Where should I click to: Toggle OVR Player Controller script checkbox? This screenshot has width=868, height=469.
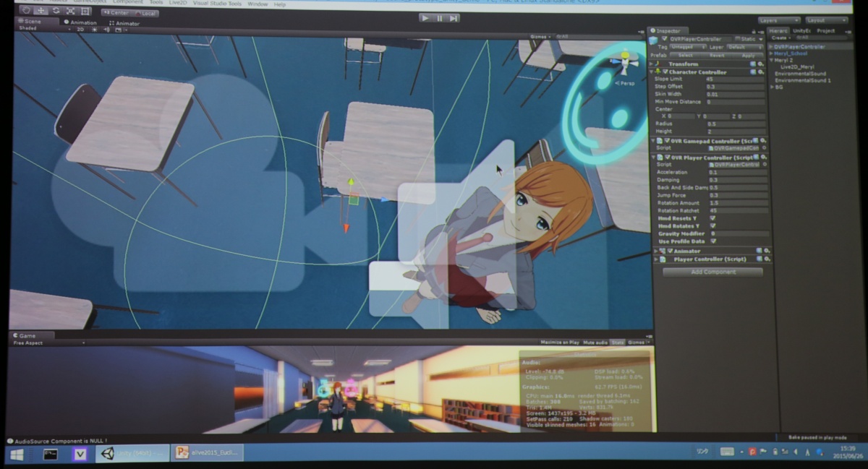667,158
